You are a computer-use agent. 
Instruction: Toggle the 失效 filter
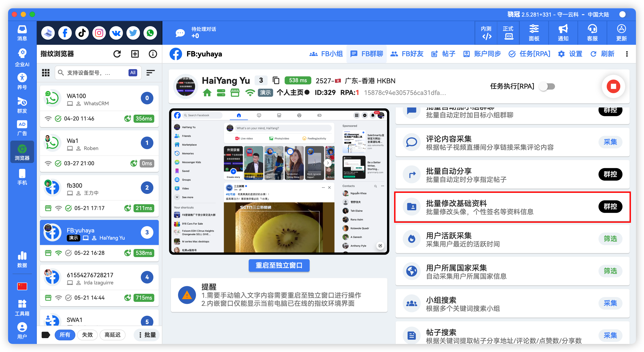(x=87, y=335)
